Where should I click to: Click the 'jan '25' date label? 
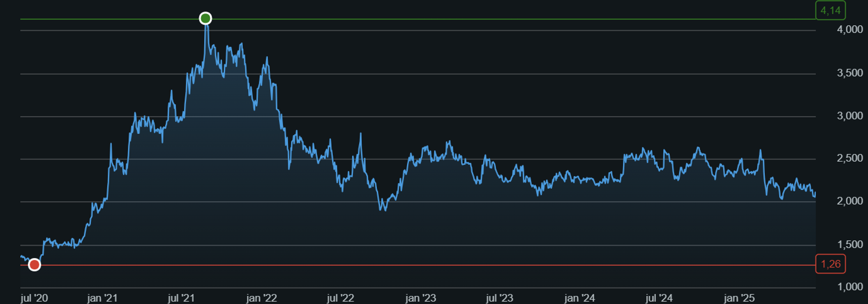(x=739, y=298)
